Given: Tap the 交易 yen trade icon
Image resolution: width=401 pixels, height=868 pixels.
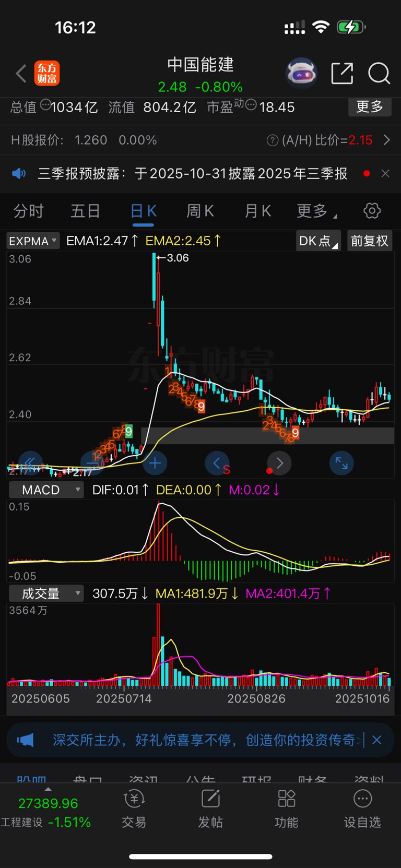Looking at the screenshot, I should pos(134,799).
